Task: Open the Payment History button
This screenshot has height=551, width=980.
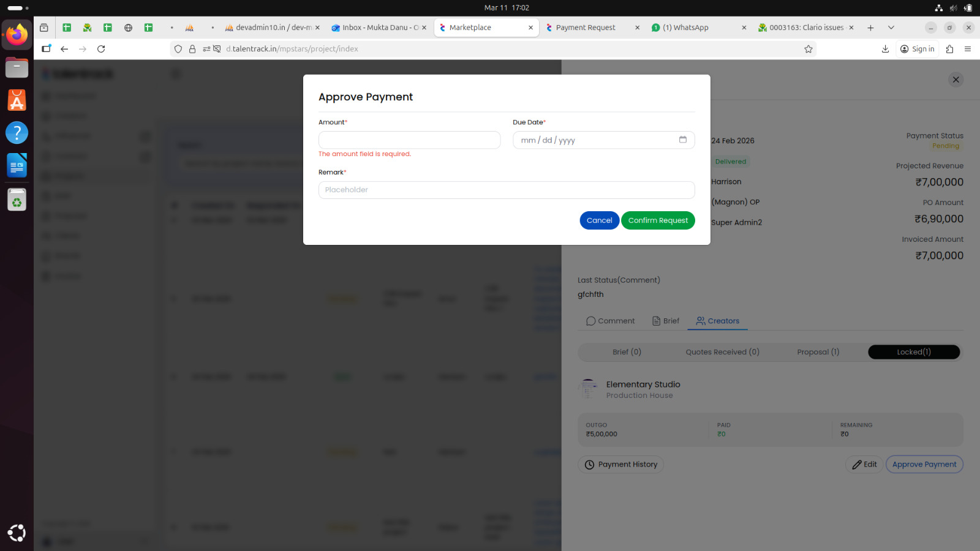Action: coord(620,465)
